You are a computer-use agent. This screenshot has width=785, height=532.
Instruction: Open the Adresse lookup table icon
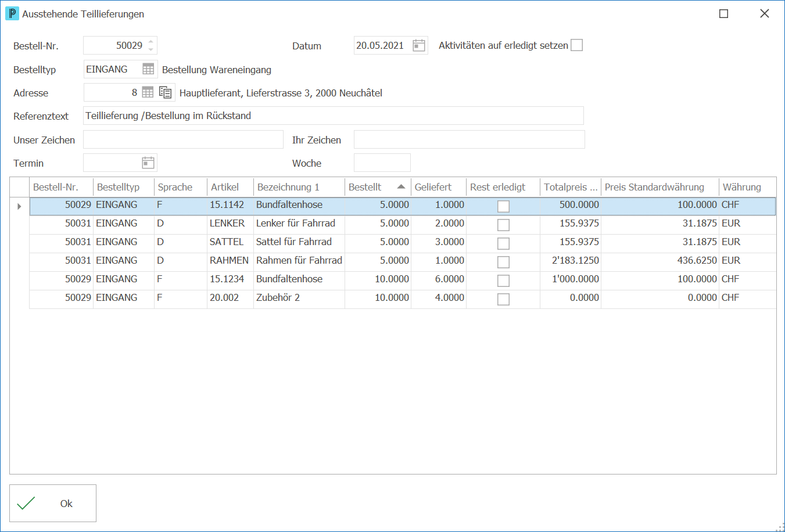pyautogui.click(x=148, y=92)
